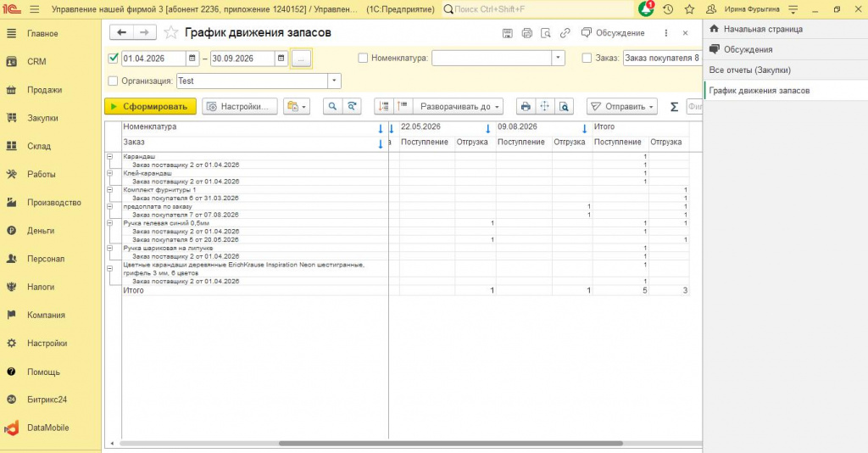The image size is (868, 453).
Task: Open the three-dot more menu of the form
Action: point(666,33)
